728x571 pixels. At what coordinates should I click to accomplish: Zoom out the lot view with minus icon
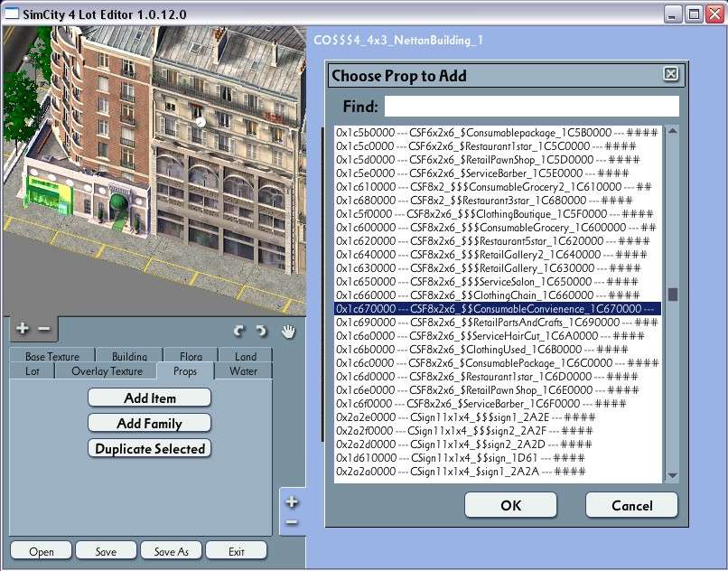coord(43,329)
